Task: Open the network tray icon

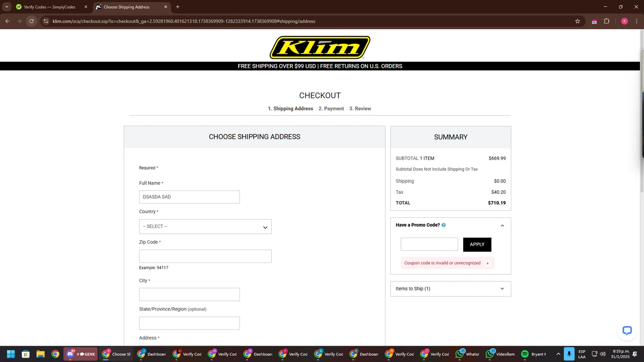Action: pyautogui.click(x=595, y=354)
